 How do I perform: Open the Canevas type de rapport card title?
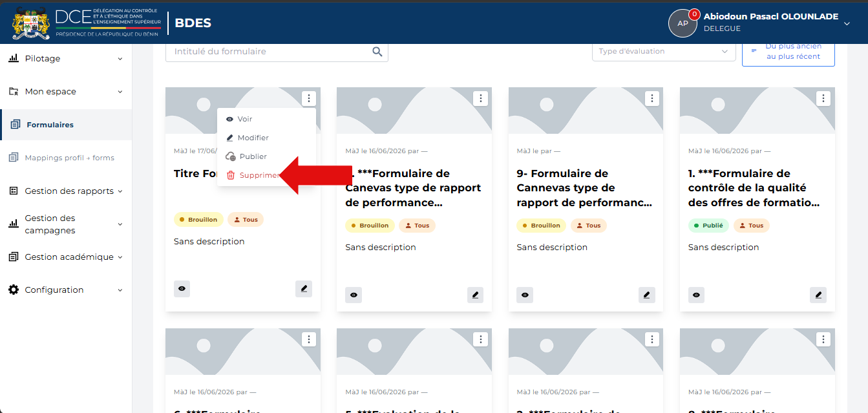pos(414,188)
